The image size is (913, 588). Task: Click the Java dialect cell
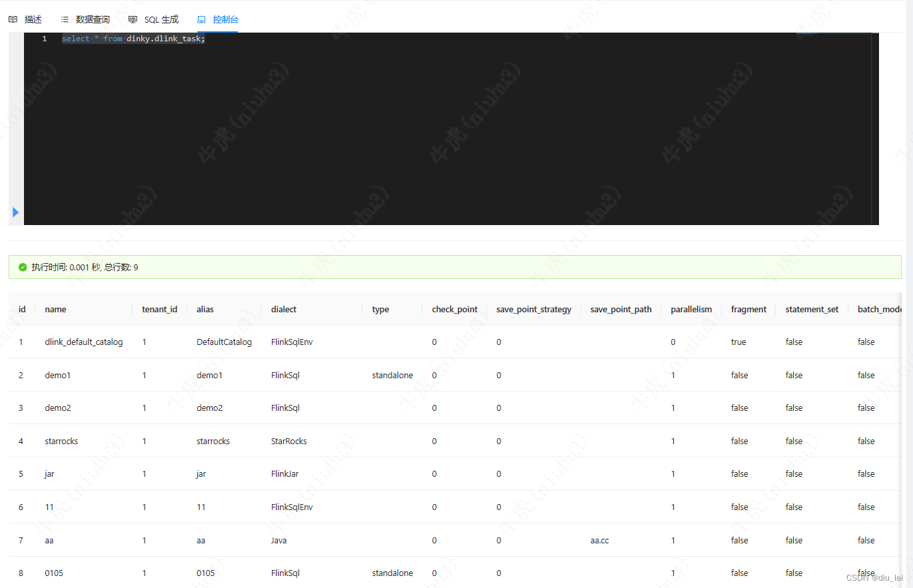(279, 540)
